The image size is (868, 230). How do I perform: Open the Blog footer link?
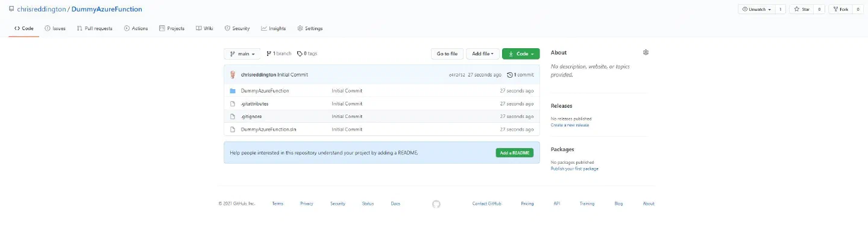click(x=618, y=204)
